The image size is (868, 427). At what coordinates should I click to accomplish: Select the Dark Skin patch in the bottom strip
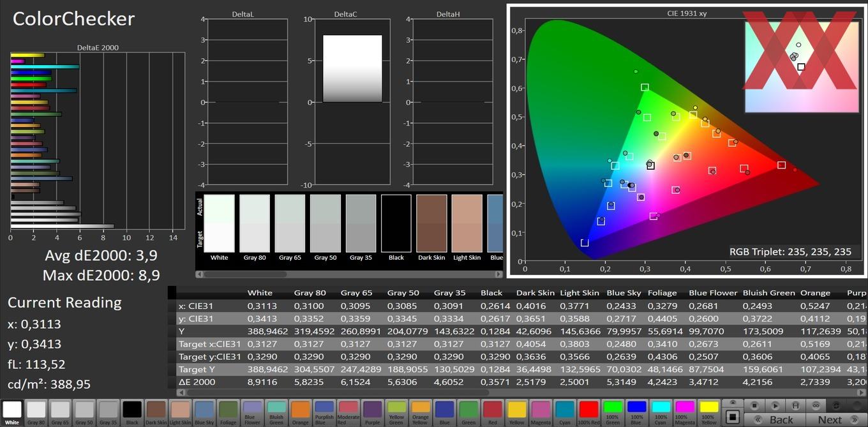pos(156,412)
